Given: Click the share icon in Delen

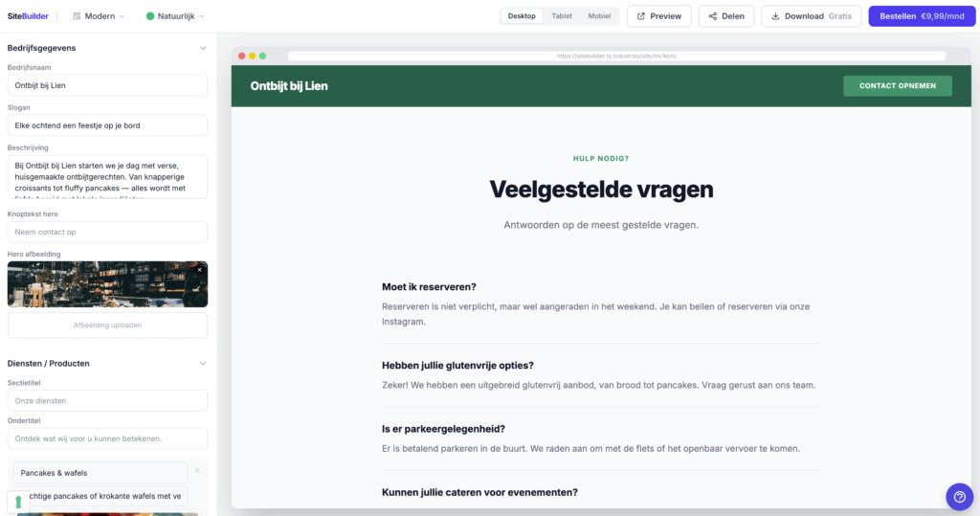Looking at the screenshot, I should click(x=712, y=16).
